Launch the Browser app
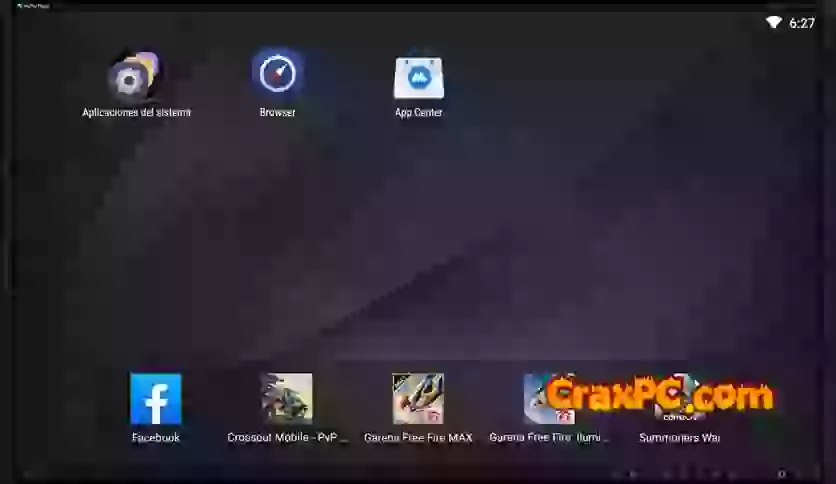Viewport: 836px width, 484px height. 277,74
